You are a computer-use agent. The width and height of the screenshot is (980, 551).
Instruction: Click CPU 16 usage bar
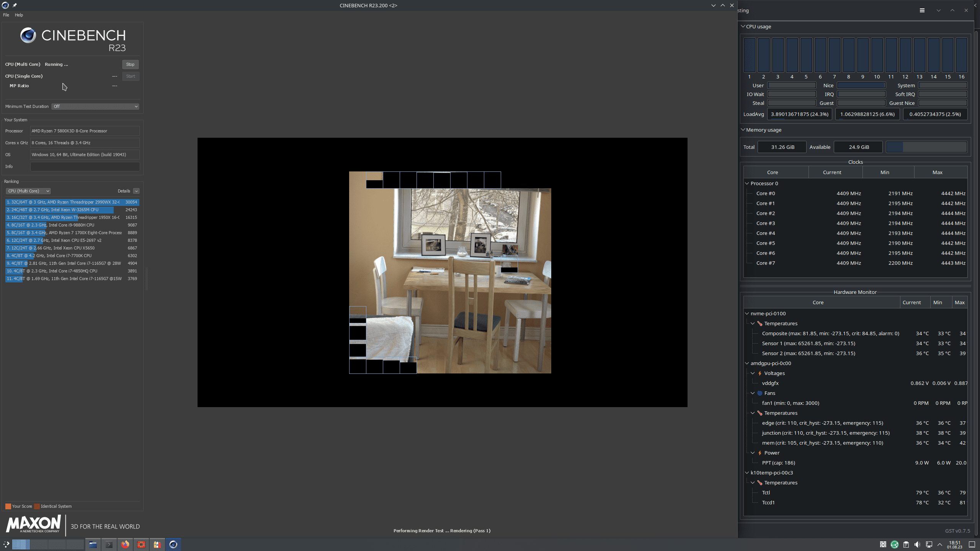pyautogui.click(x=962, y=55)
